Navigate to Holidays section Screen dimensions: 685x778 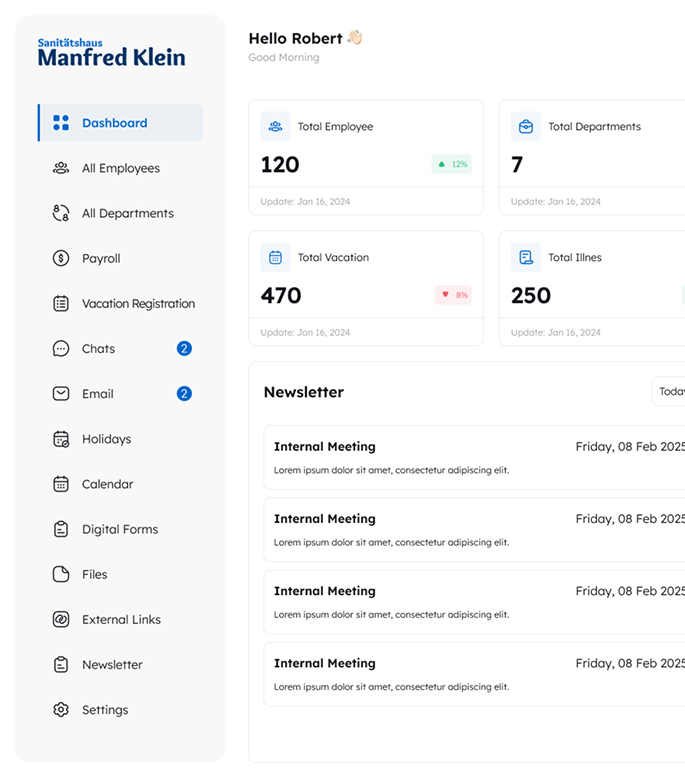click(106, 439)
